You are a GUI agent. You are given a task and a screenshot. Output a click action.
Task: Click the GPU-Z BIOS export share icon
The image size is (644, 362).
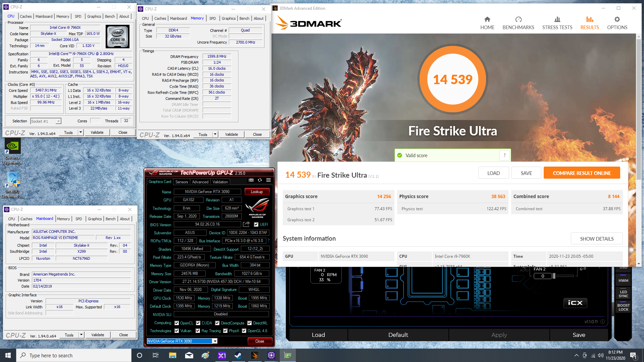point(247,224)
